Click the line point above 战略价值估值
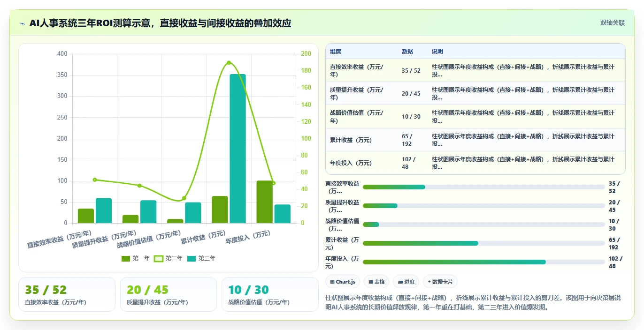Screen dimensions: 644x330 [x=184, y=198]
